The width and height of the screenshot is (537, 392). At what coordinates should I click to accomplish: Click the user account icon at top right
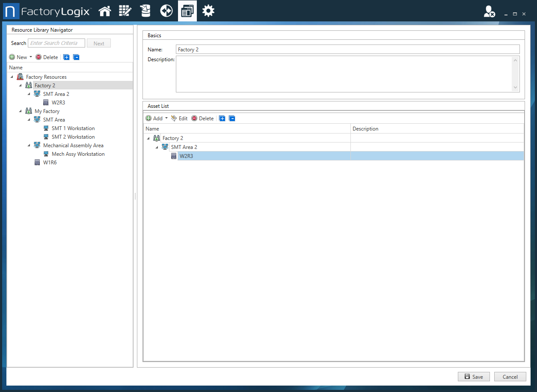[489, 12]
